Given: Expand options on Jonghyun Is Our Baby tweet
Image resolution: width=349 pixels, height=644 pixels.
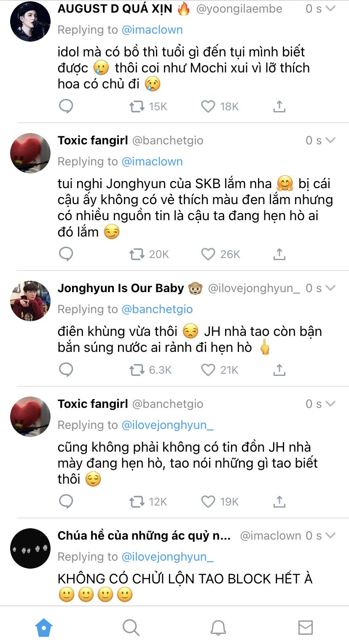Looking at the screenshot, I should tap(330, 288).
